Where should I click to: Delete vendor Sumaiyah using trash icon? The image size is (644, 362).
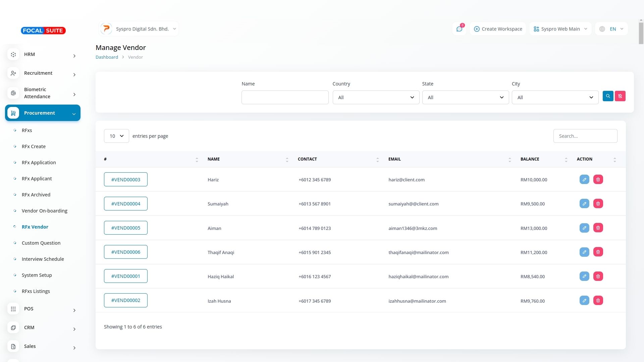(598, 204)
